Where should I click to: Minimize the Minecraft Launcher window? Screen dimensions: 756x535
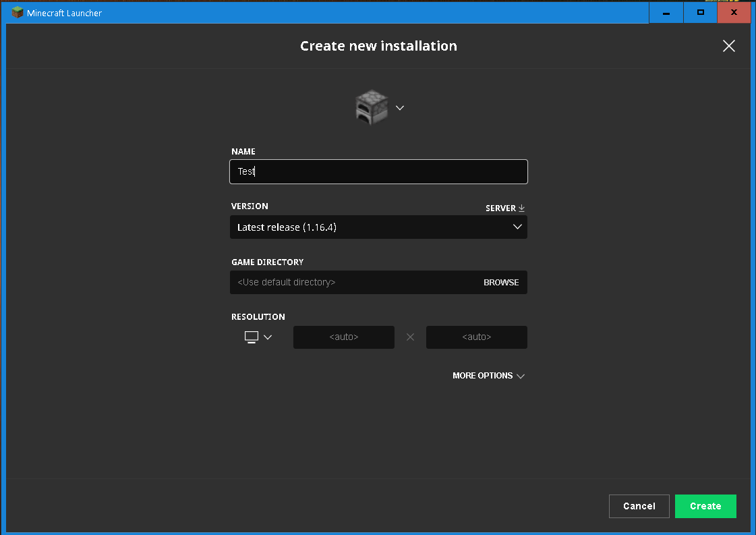click(x=666, y=13)
